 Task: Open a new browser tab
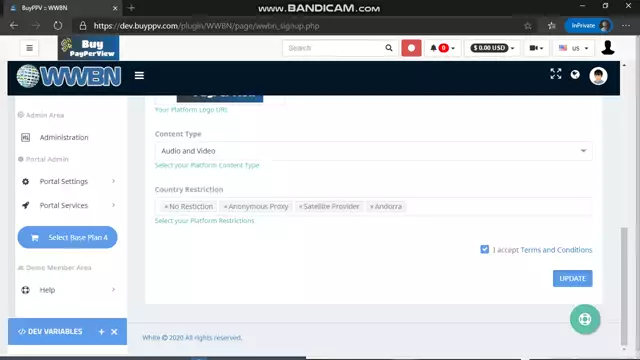[131, 8]
